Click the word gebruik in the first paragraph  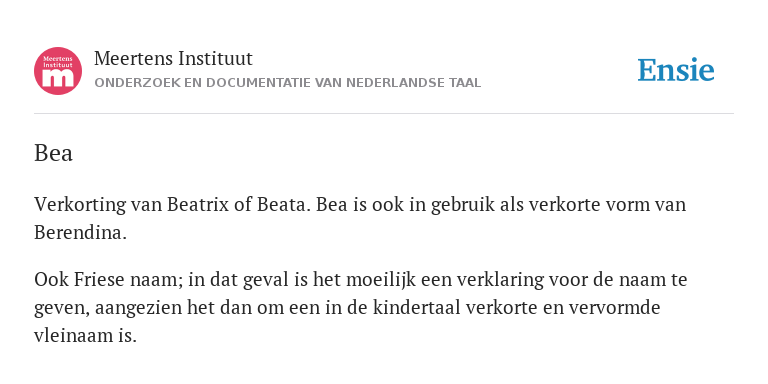point(463,205)
